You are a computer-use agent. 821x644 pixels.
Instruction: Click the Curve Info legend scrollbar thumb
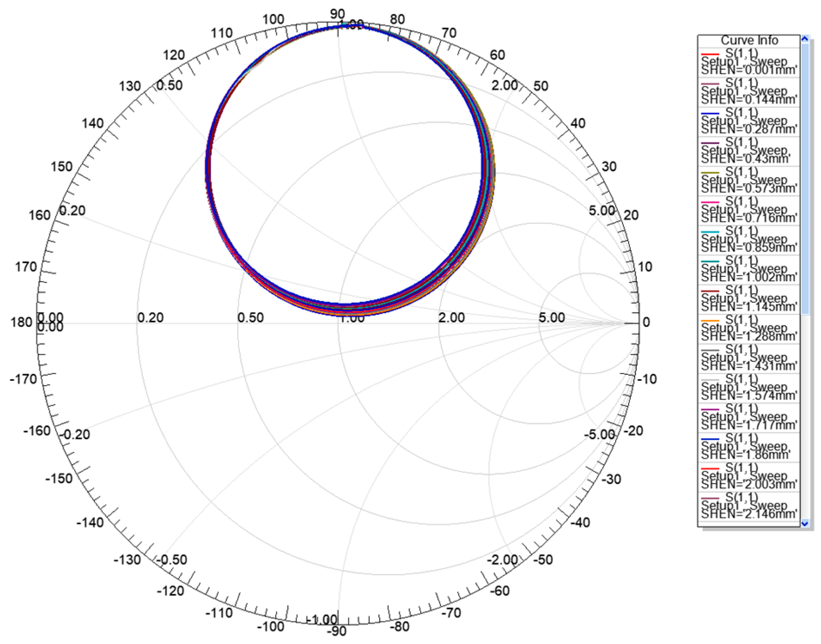click(x=805, y=179)
